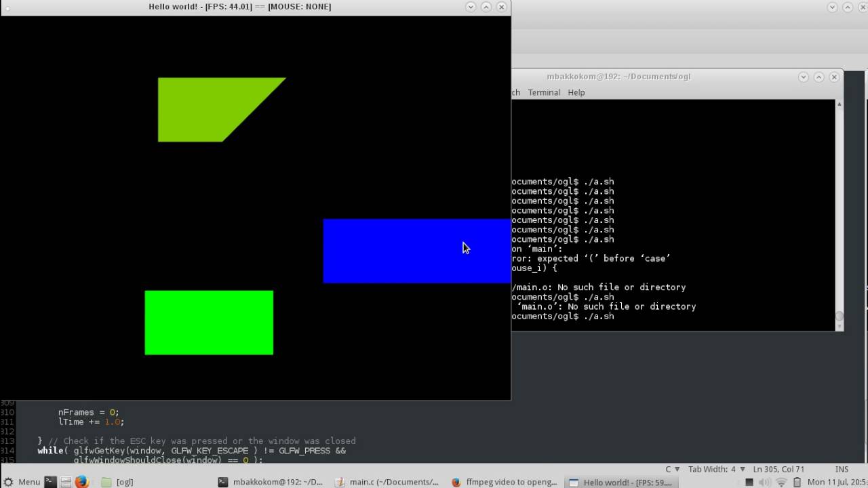Click the '/main.o: No such file or directory' line
The image size is (868, 488).
599,287
